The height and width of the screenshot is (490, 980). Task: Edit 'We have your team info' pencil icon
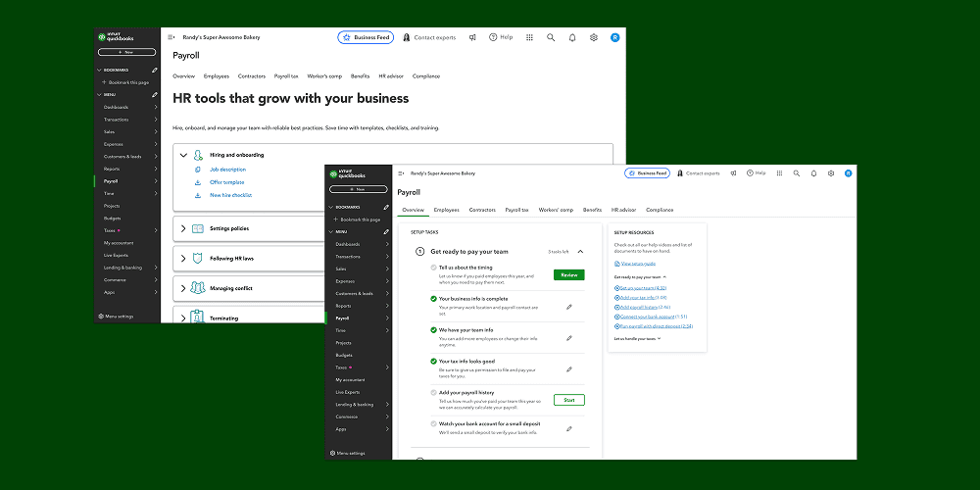click(x=568, y=338)
